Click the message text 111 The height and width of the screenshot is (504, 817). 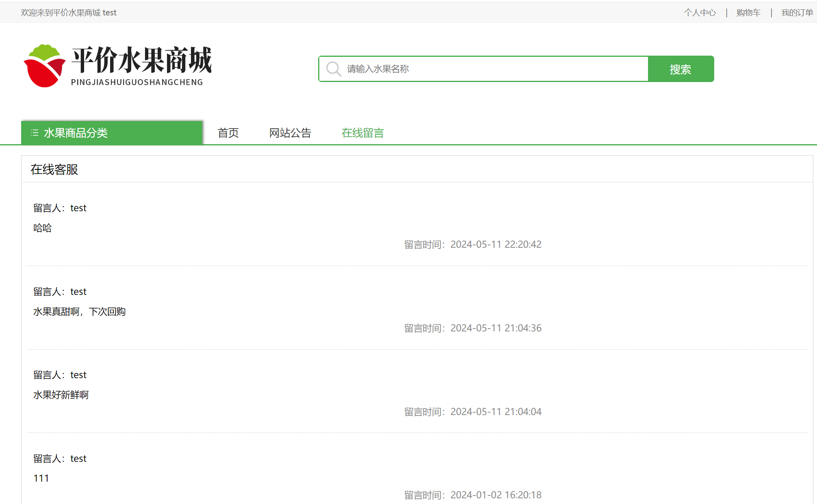pyautogui.click(x=41, y=478)
